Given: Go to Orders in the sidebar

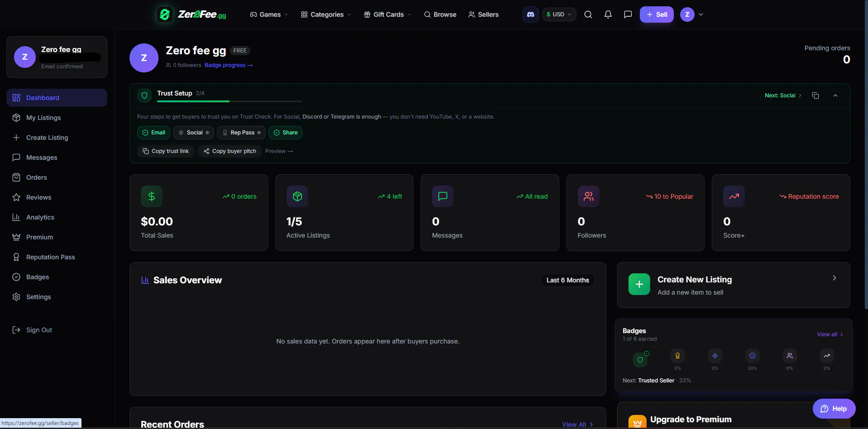Looking at the screenshot, I should pyautogui.click(x=57, y=177).
